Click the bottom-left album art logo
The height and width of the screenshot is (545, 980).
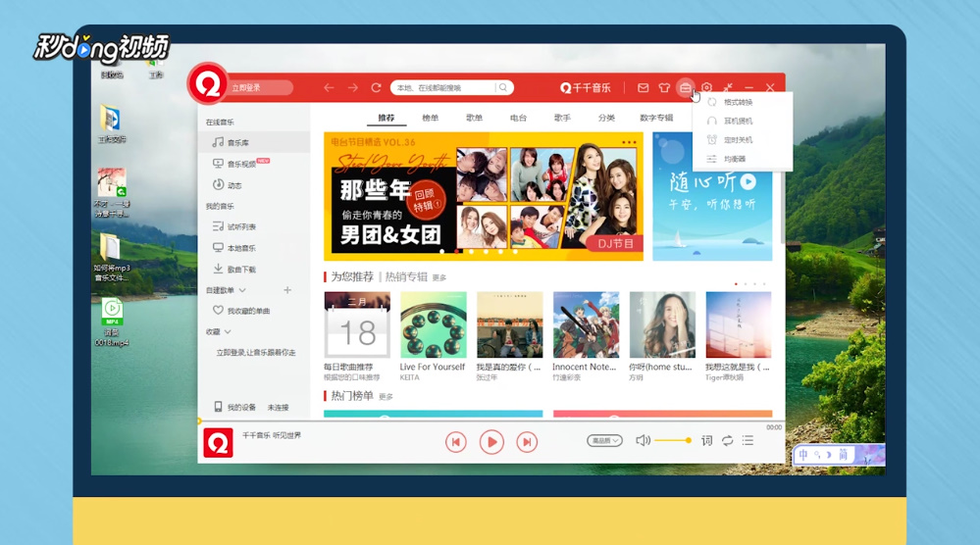pos(218,443)
